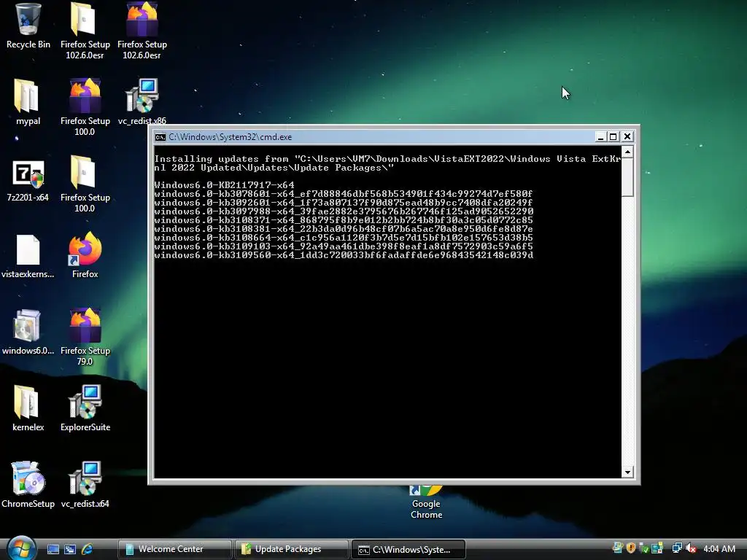Select the Firefox Setup 100.0 installer icon

pos(85,107)
